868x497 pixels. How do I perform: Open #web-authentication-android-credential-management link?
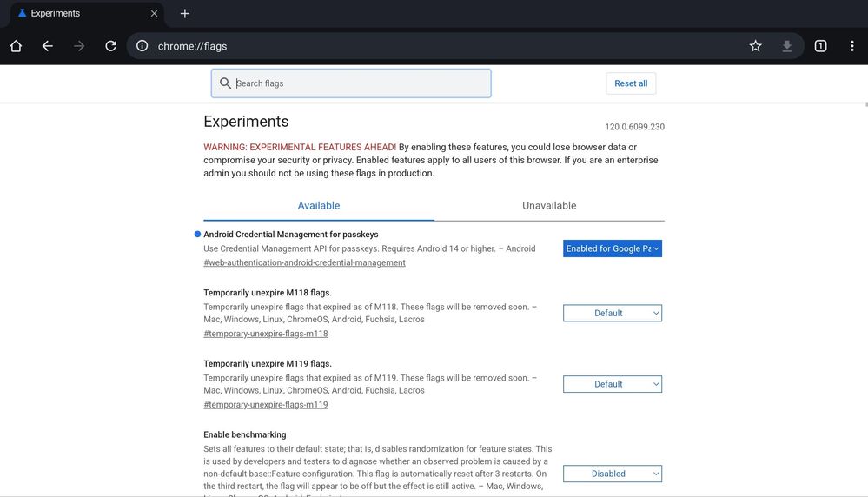click(x=304, y=263)
